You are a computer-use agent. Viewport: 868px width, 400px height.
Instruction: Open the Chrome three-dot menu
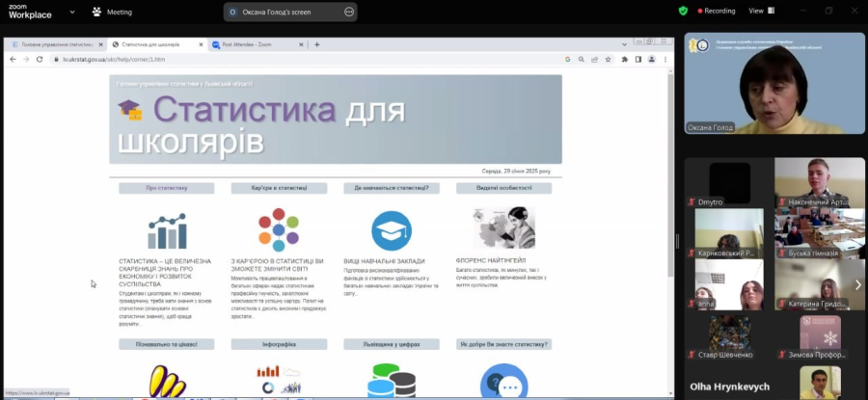click(665, 59)
